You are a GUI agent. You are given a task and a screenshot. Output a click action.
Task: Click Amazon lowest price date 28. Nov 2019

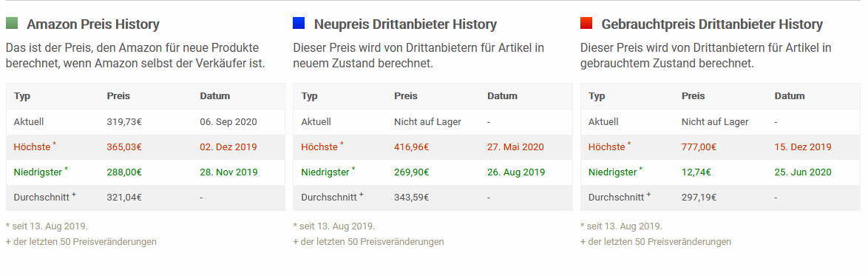pos(228,172)
